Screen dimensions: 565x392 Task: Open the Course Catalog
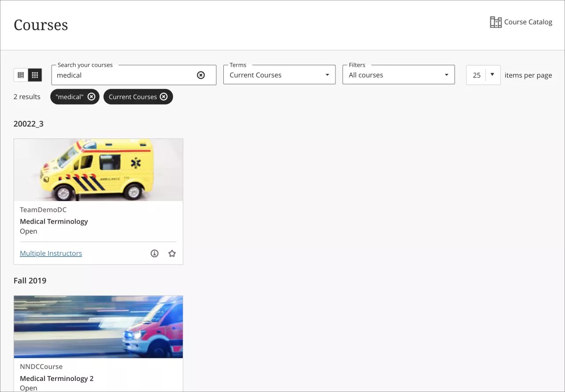pos(521,22)
